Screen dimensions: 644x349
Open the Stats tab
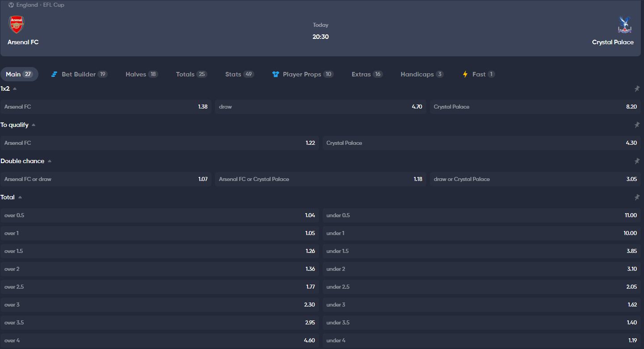[240, 74]
